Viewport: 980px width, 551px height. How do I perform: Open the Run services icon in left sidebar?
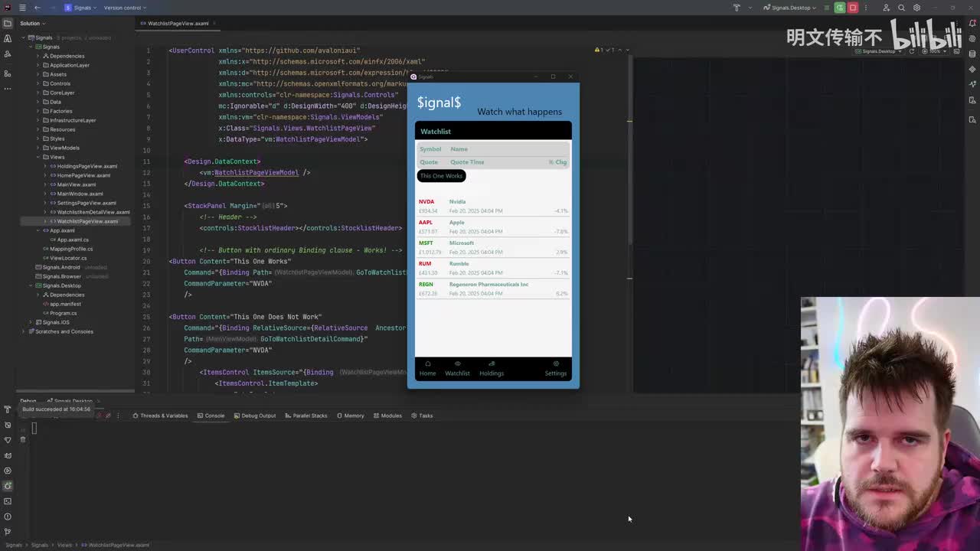point(8,471)
